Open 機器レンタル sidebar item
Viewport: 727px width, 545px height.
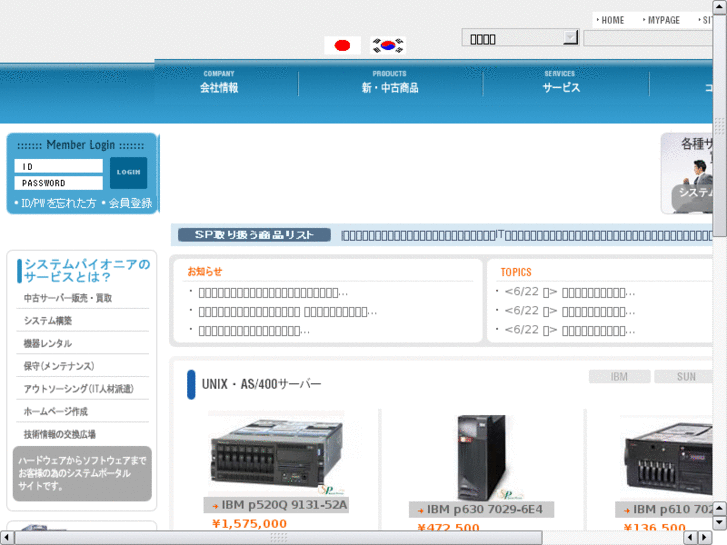(x=48, y=343)
